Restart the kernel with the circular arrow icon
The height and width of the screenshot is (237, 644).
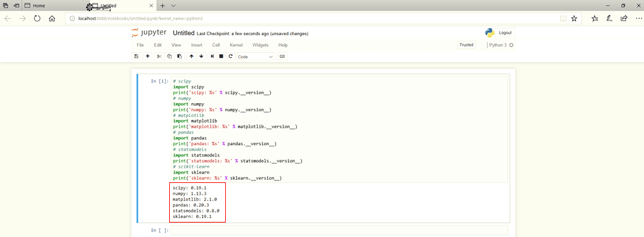[230, 57]
